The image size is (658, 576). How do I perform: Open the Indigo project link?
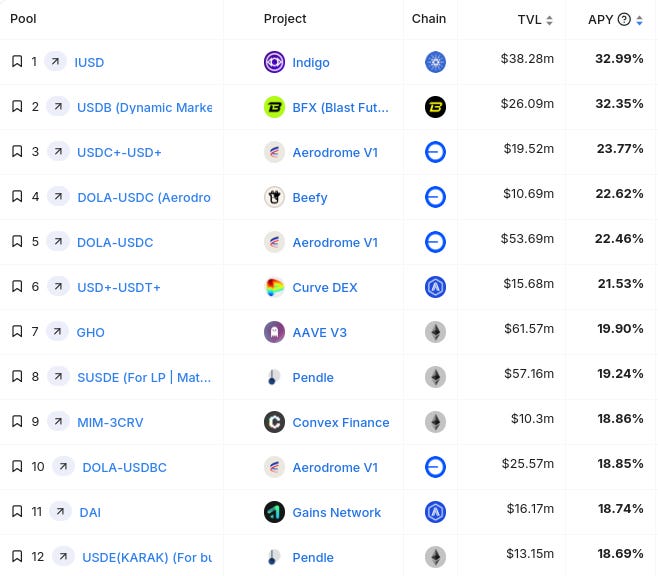pyautogui.click(x=311, y=63)
